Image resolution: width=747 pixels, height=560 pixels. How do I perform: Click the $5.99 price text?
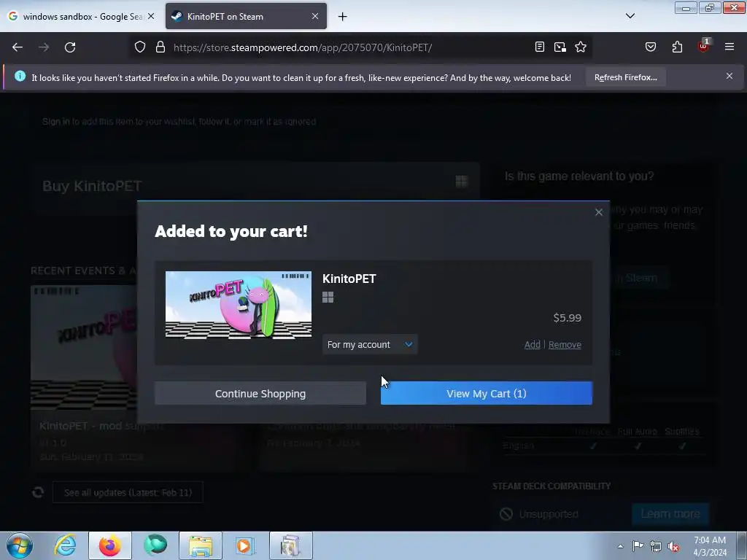tap(567, 318)
